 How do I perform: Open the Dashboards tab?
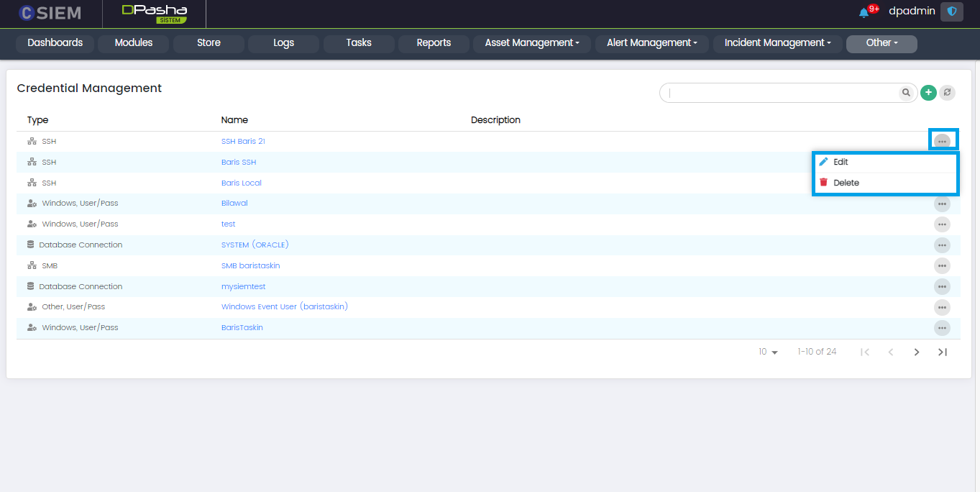coord(55,43)
